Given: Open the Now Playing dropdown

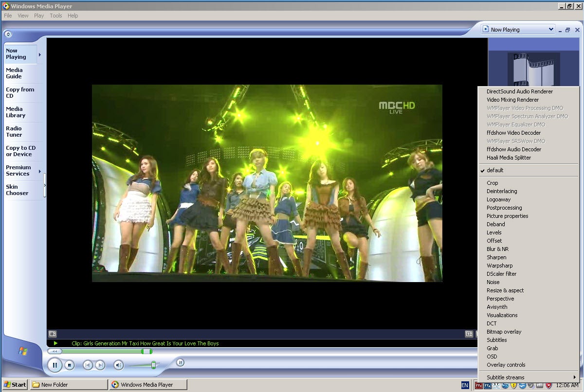Looking at the screenshot, I should tap(518, 30).
